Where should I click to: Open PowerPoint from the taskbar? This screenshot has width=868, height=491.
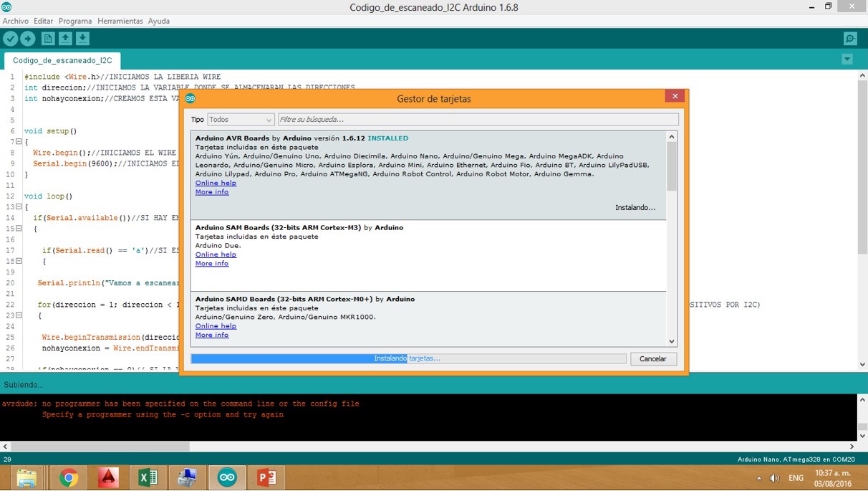[266, 477]
